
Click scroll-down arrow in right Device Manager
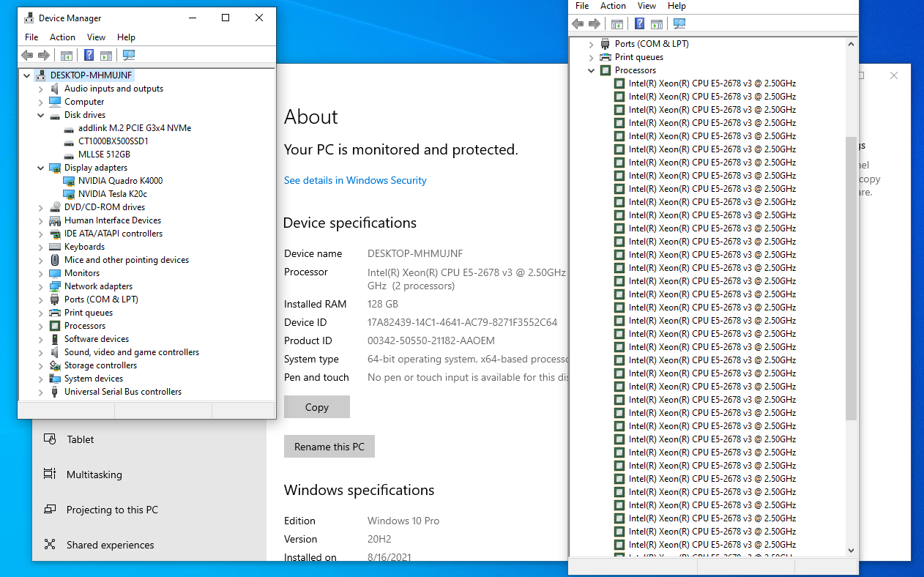pyautogui.click(x=851, y=550)
